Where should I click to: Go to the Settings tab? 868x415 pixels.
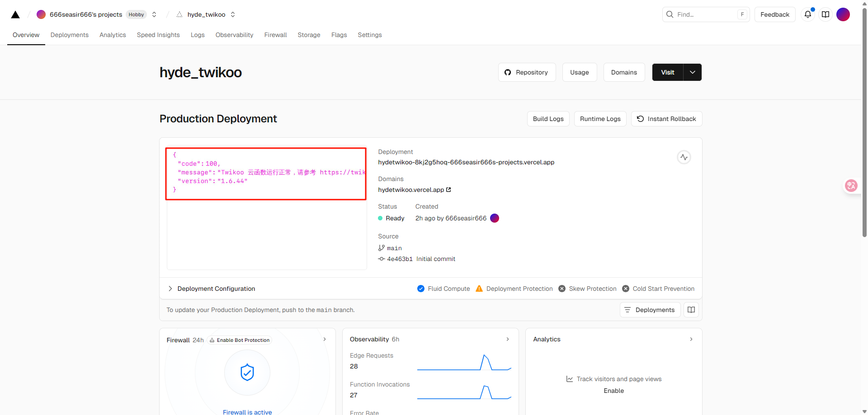pos(370,35)
